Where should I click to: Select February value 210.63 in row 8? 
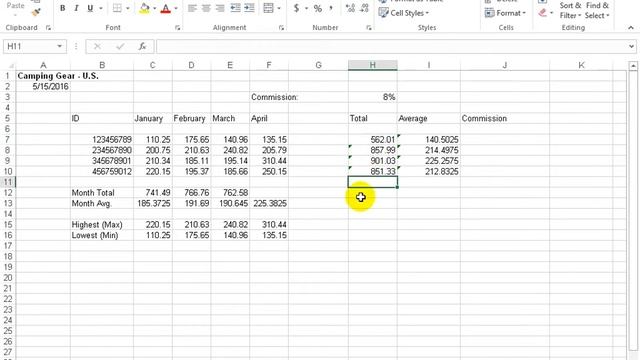tap(191, 150)
